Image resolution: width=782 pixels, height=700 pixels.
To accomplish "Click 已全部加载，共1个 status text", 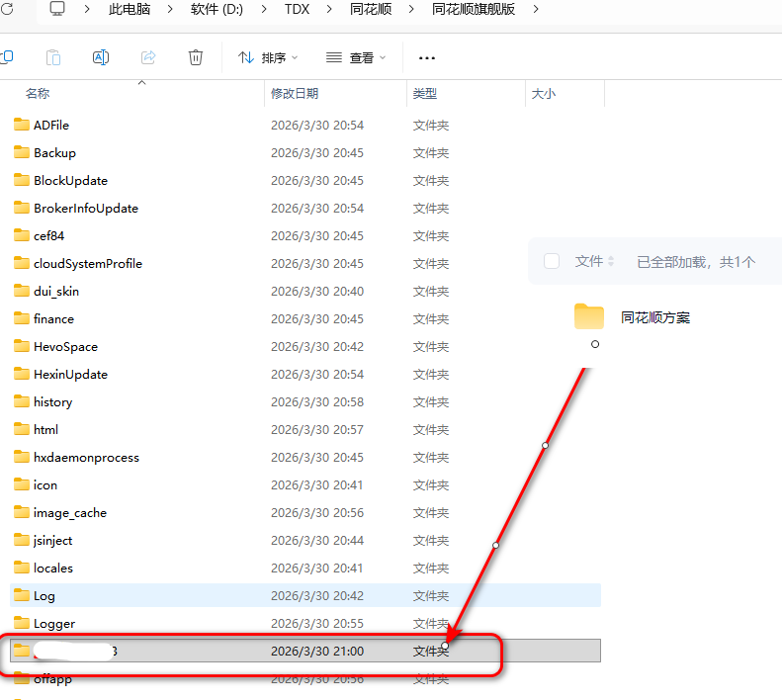I will [x=696, y=262].
